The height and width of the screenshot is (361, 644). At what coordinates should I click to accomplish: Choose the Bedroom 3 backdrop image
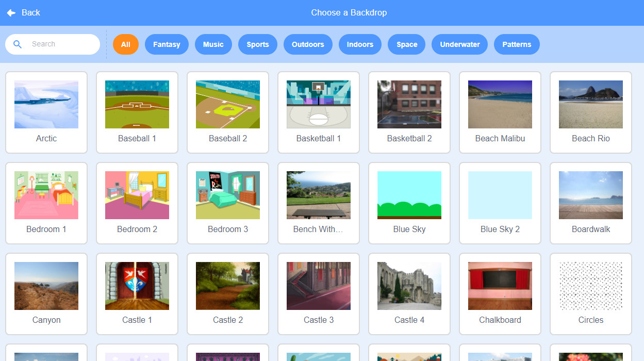(228, 195)
